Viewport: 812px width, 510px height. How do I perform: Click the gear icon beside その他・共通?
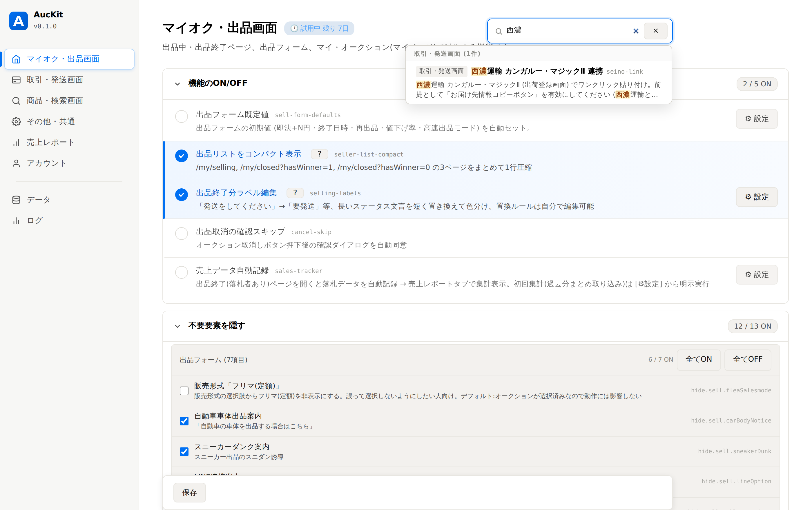tap(16, 122)
